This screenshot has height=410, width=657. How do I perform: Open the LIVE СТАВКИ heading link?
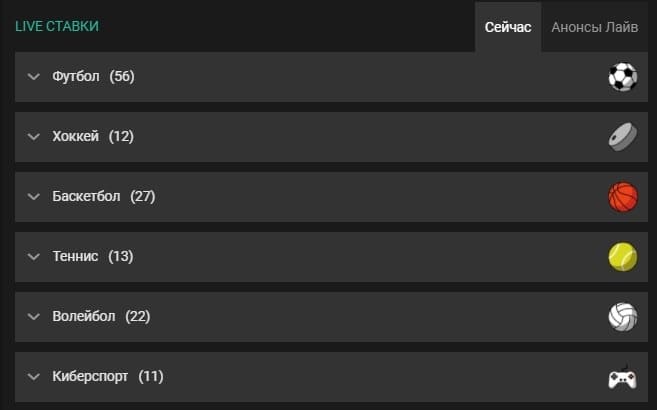(57, 26)
